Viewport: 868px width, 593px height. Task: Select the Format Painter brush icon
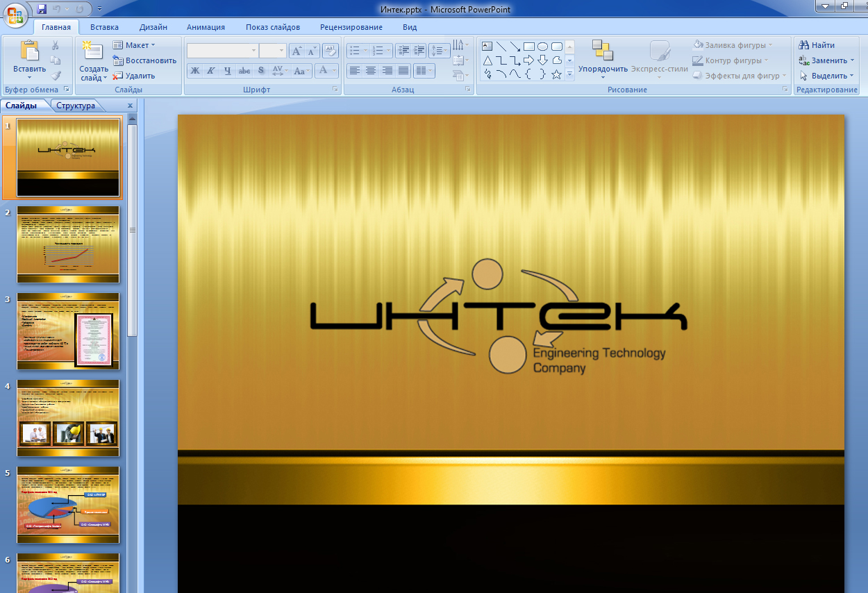pyautogui.click(x=56, y=76)
